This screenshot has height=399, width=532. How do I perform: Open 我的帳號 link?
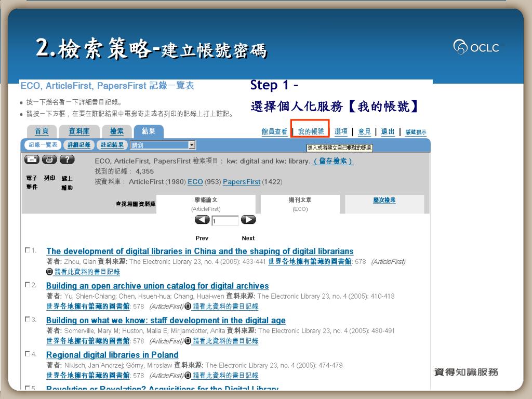point(311,131)
